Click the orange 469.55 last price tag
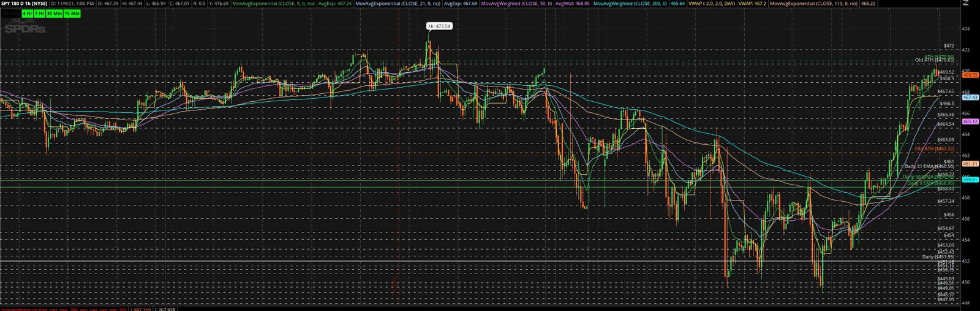980x311 pixels. 970,75
